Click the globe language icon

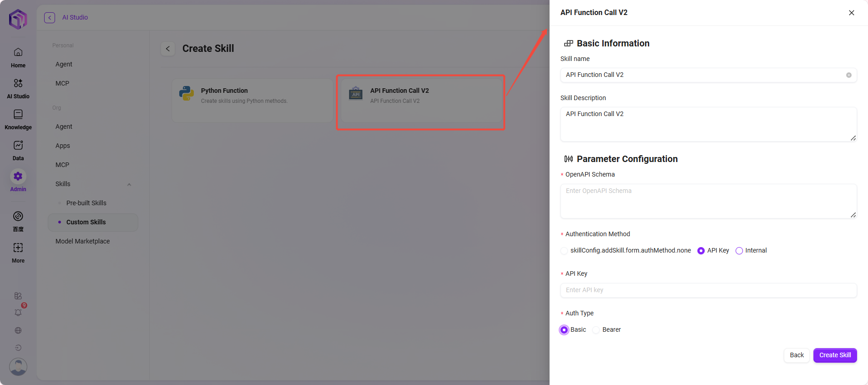click(18, 330)
